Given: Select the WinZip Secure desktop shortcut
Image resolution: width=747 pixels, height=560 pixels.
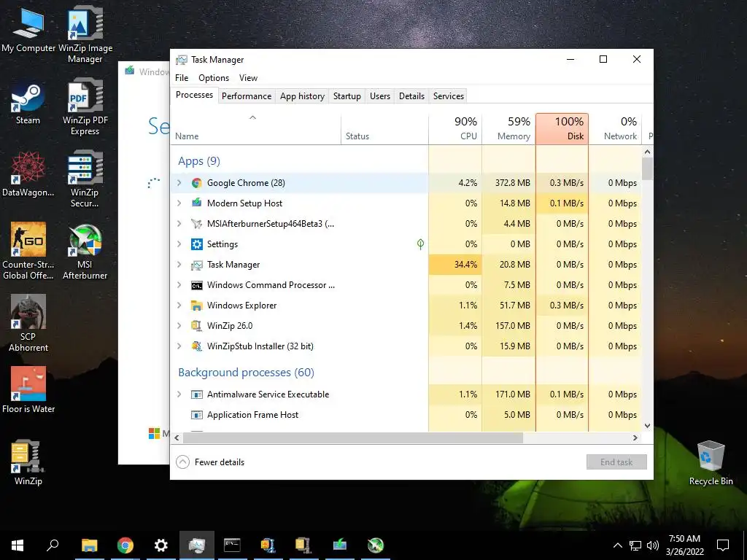Looking at the screenshot, I should pyautogui.click(x=85, y=179).
